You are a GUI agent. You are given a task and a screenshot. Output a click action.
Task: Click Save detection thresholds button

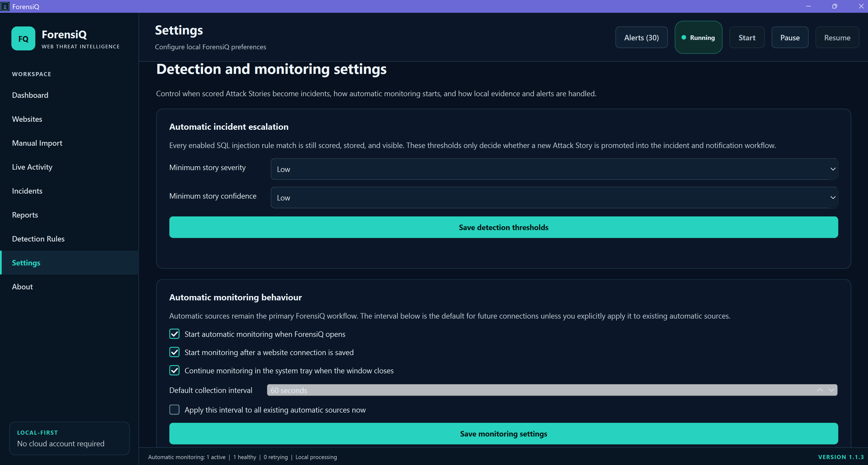click(504, 227)
